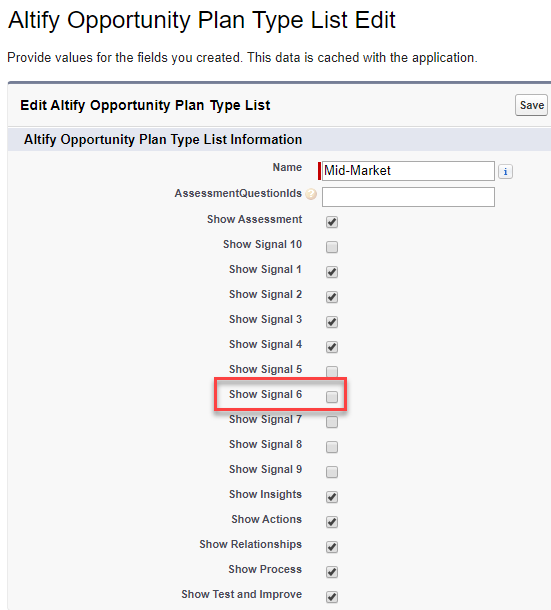Click the Save button
This screenshot has width=551, height=610.
(531, 105)
